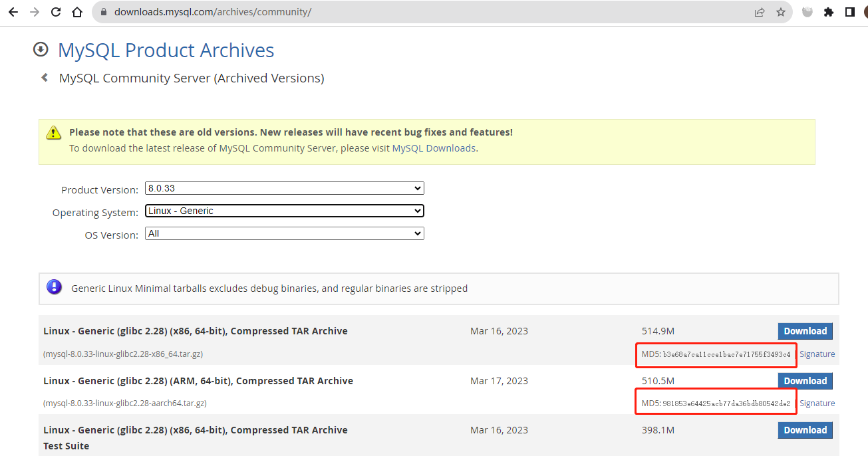Click the Generic Linux Minimal tarballs note text

click(x=269, y=288)
